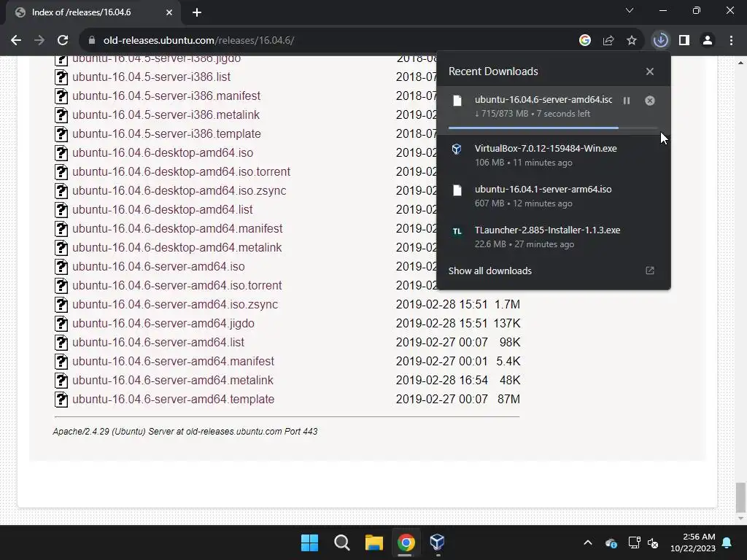Image resolution: width=747 pixels, height=560 pixels.
Task: Open TLauncher-2.885-Installer-1.1.3.exe download entry
Action: (x=553, y=237)
